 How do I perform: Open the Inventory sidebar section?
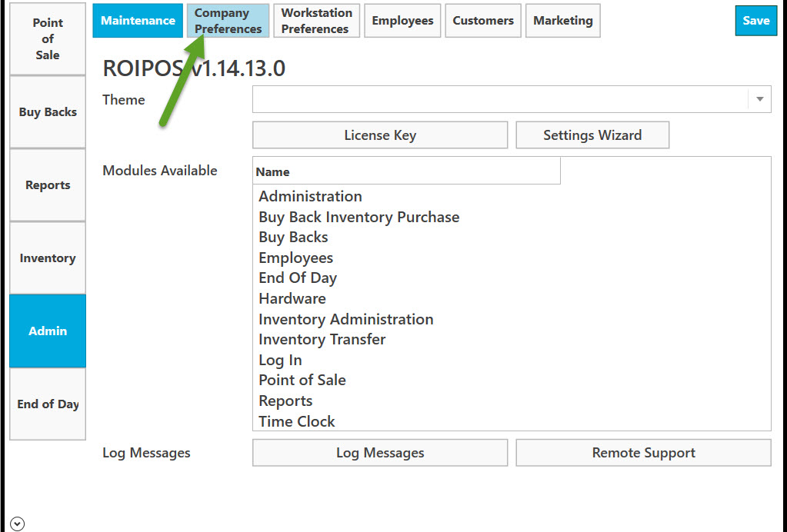point(48,258)
